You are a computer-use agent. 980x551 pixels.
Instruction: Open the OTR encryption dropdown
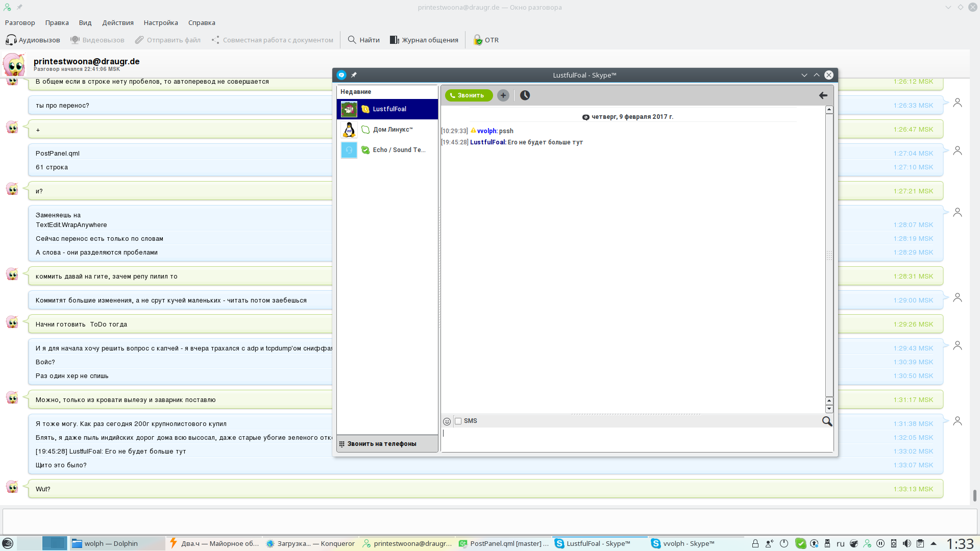[x=486, y=40]
